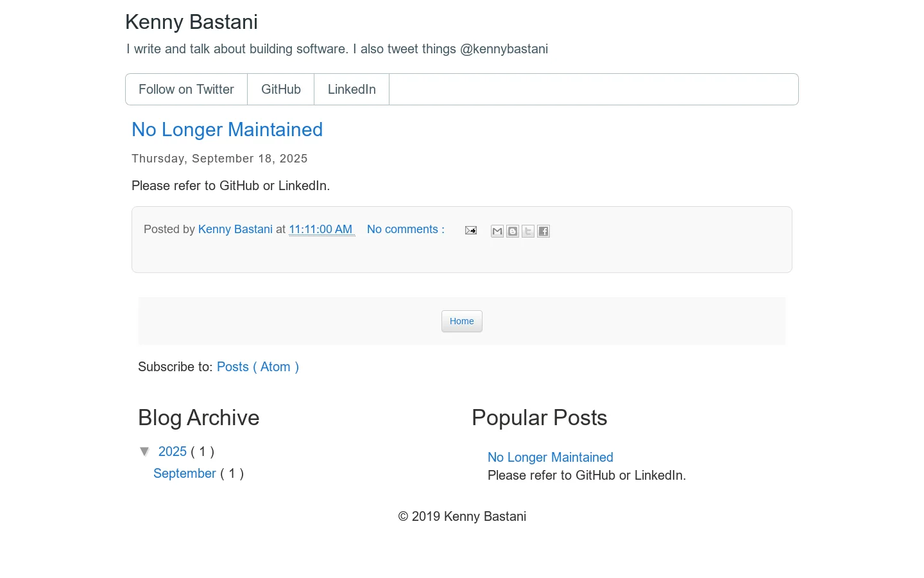
Task: Click the © 2019 Kenny Bastani footer
Action: click(462, 516)
